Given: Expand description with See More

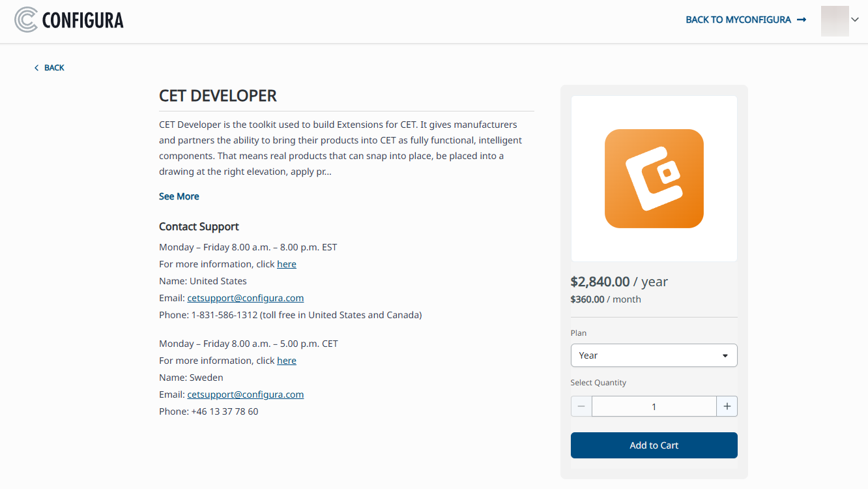Looking at the screenshot, I should pos(179,196).
